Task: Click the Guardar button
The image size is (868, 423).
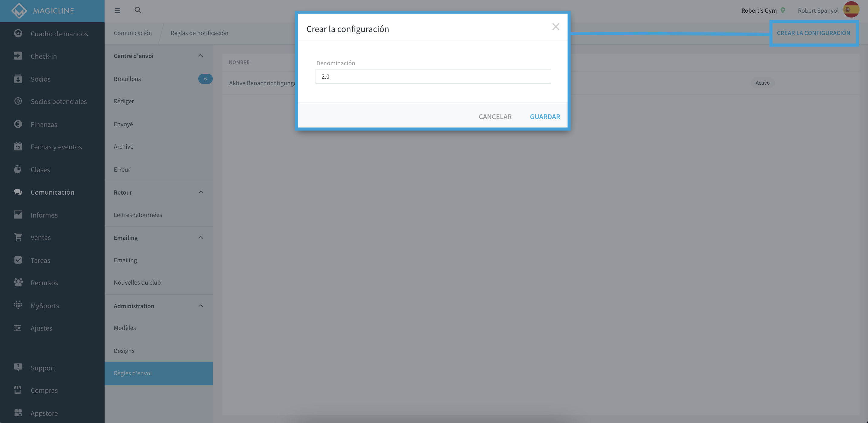Action: point(545,117)
